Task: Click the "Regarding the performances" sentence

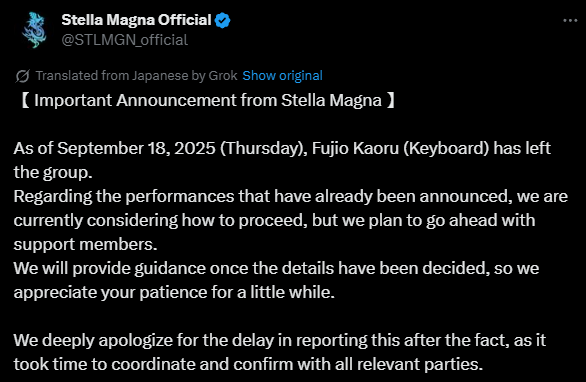Action: click(291, 196)
